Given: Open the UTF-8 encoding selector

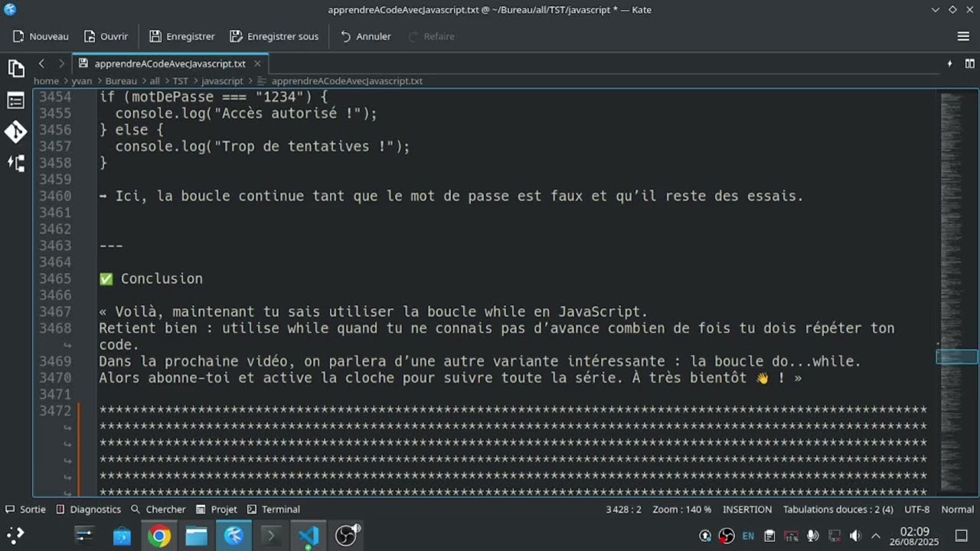Looking at the screenshot, I should click(x=916, y=509).
